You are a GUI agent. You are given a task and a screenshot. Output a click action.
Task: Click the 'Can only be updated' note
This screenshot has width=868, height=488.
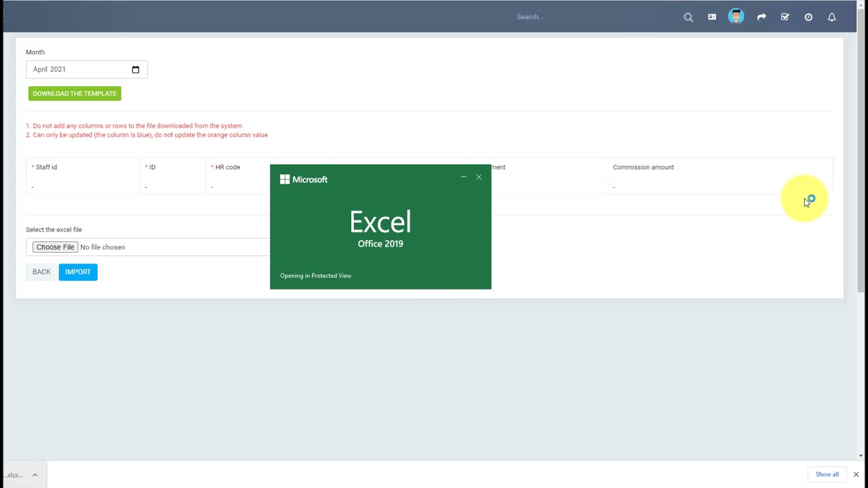coord(146,135)
